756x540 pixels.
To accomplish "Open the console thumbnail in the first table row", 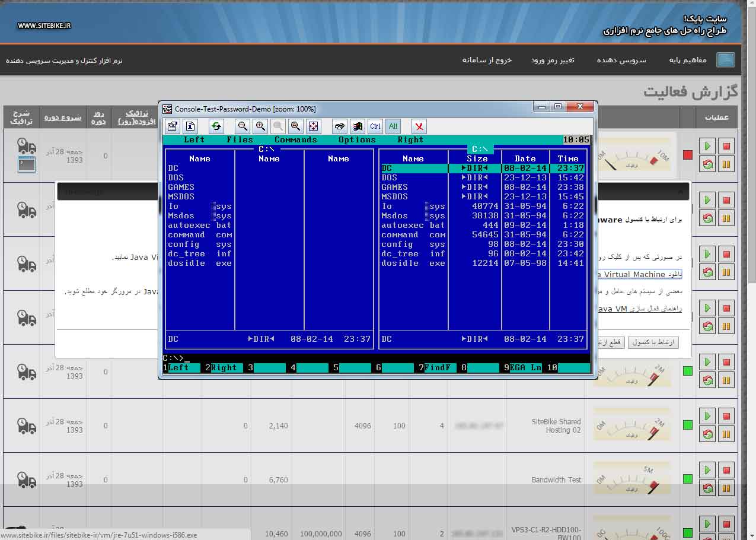I will pyautogui.click(x=27, y=164).
